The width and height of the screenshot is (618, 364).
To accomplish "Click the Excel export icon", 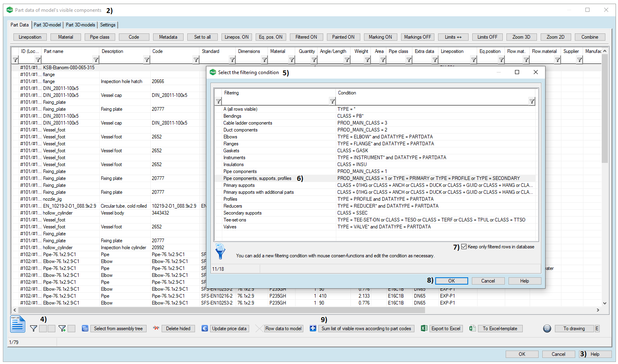I will coord(424,329).
